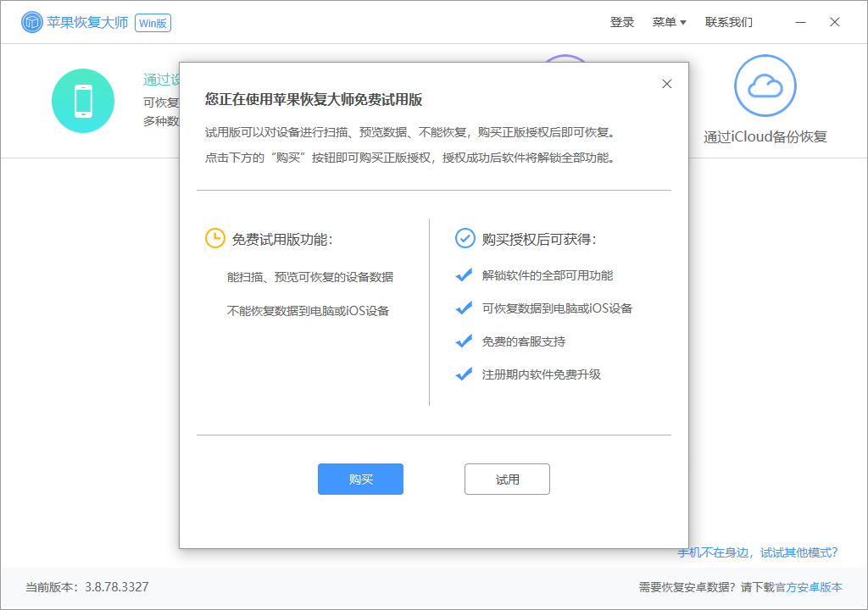Click text 能扫描、预览可恢复的设备数据
Viewport: 868px width, 610px height.
click(x=310, y=277)
